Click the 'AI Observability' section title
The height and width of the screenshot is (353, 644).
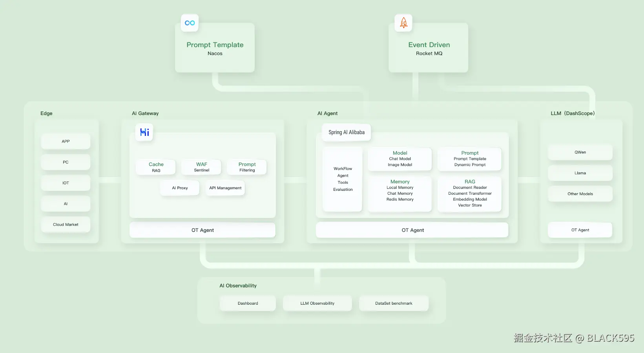(238, 286)
